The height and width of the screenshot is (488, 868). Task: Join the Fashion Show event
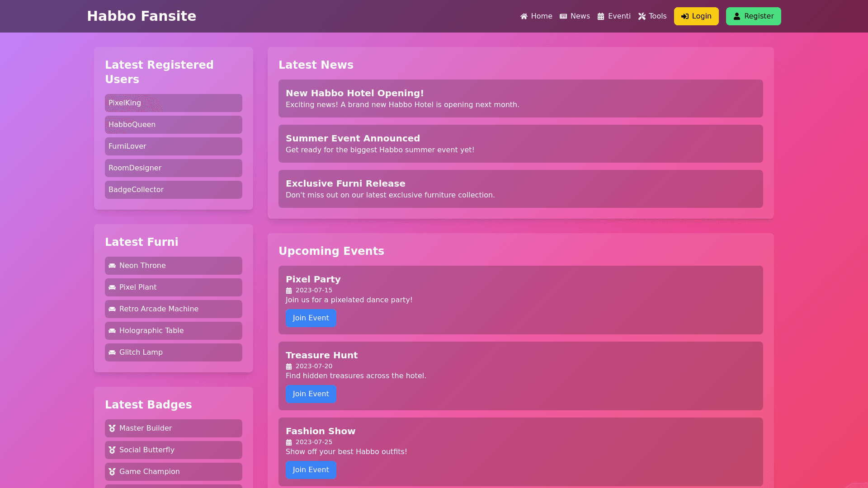click(x=311, y=470)
